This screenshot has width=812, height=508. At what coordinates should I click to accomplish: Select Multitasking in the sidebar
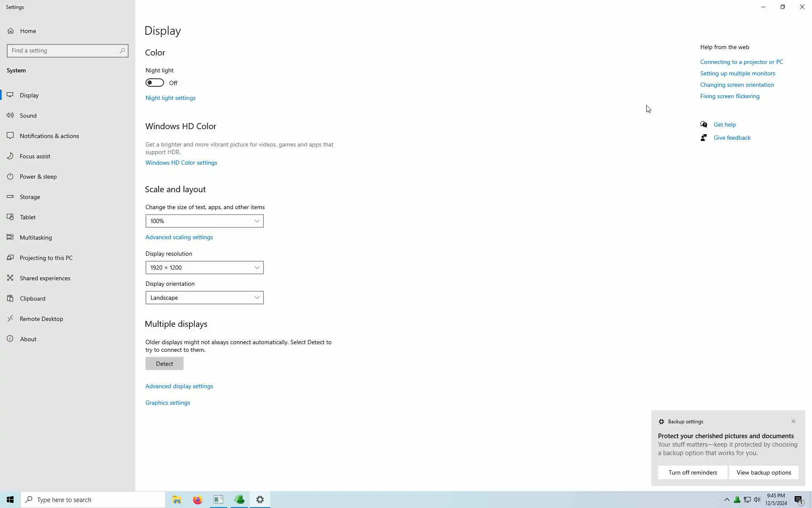click(36, 237)
